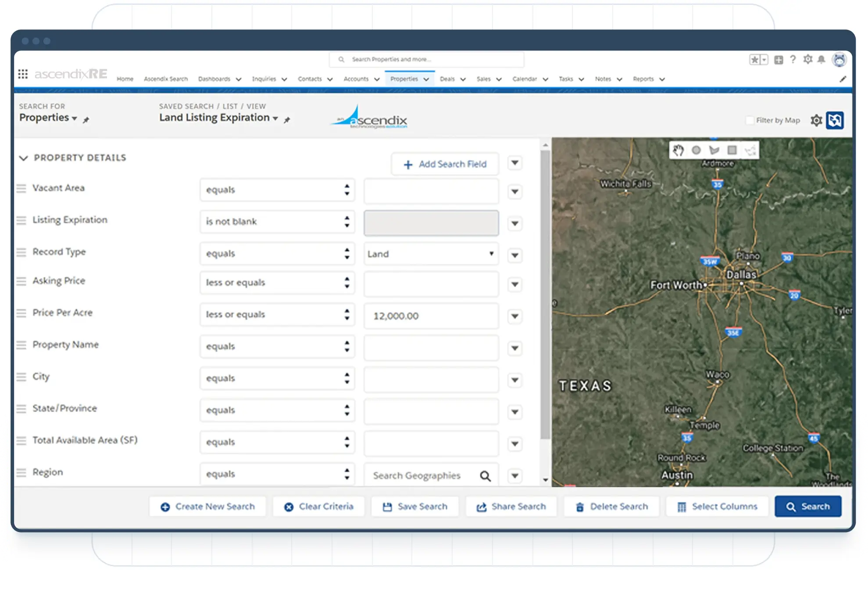
Task: Click the map clear shapes tool
Action: (x=750, y=150)
